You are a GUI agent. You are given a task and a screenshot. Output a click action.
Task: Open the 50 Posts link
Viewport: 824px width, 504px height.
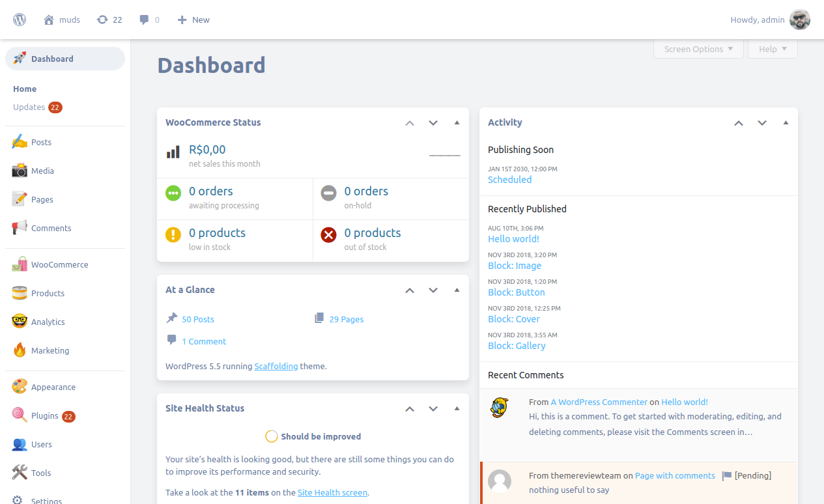[x=198, y=319]
